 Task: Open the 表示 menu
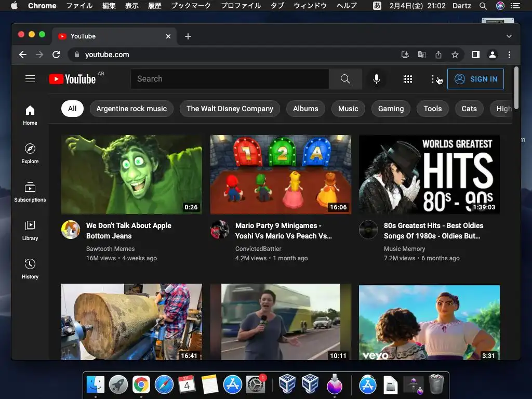click(131, 6)
